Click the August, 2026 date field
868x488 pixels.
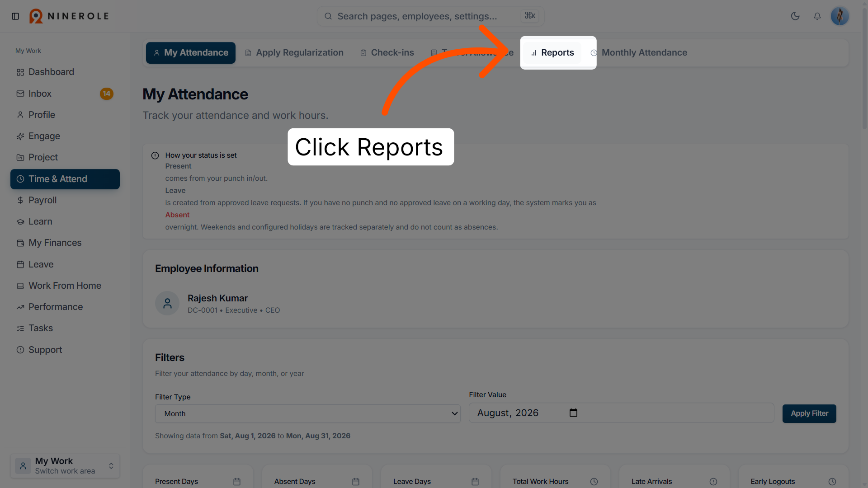[x=622, y=413]
